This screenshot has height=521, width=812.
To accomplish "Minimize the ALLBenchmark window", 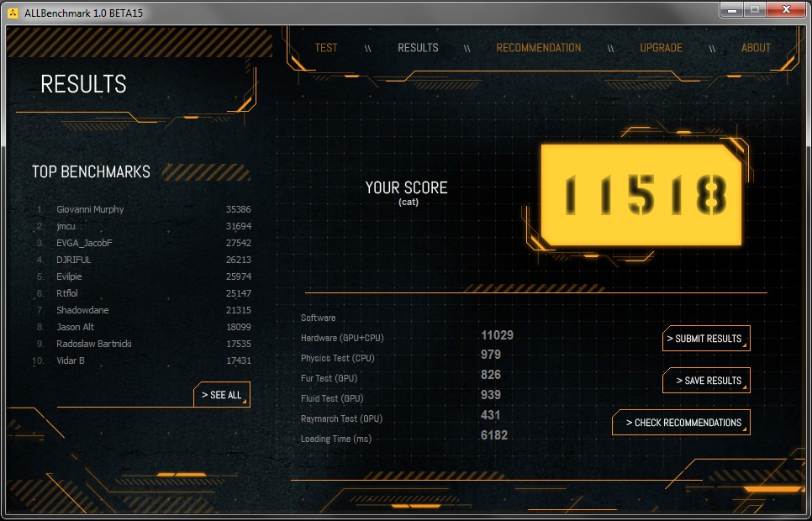I will 732,9.
